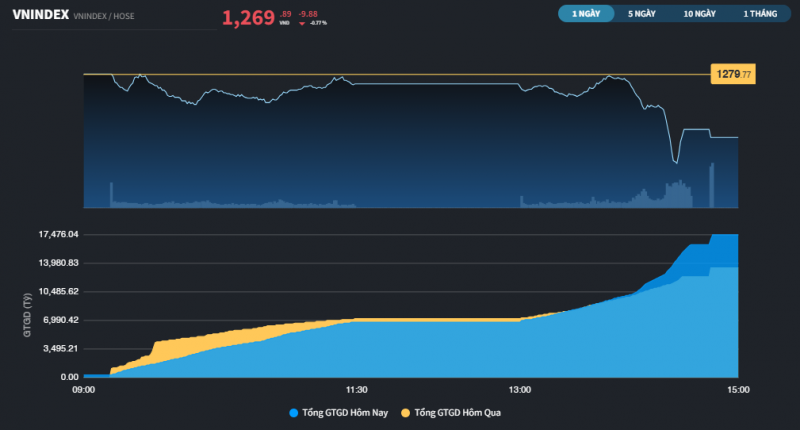The width and height of the screenshot is (800, 430).
Task: Click the -9.88 point change figure
Action: point(308,13)
